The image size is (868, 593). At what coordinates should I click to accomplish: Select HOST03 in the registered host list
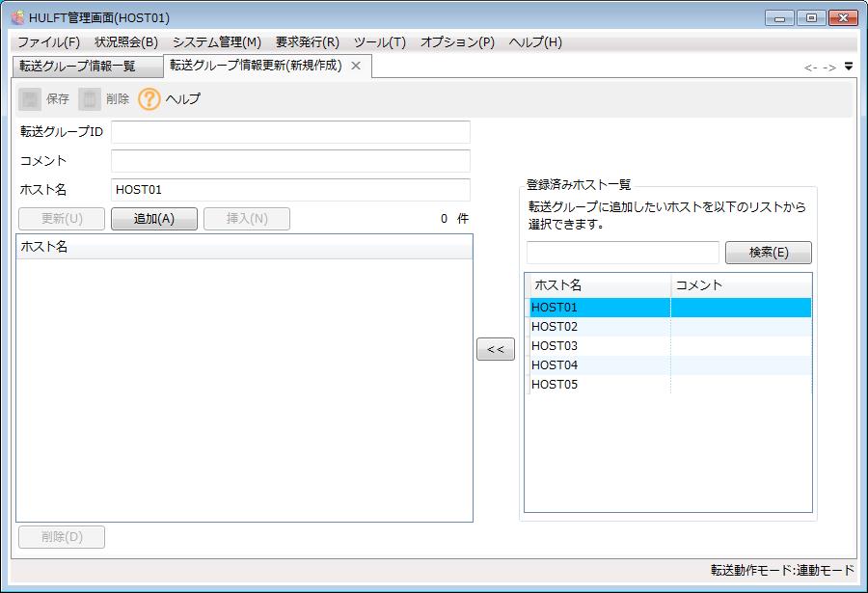click(x=670, y=346)
